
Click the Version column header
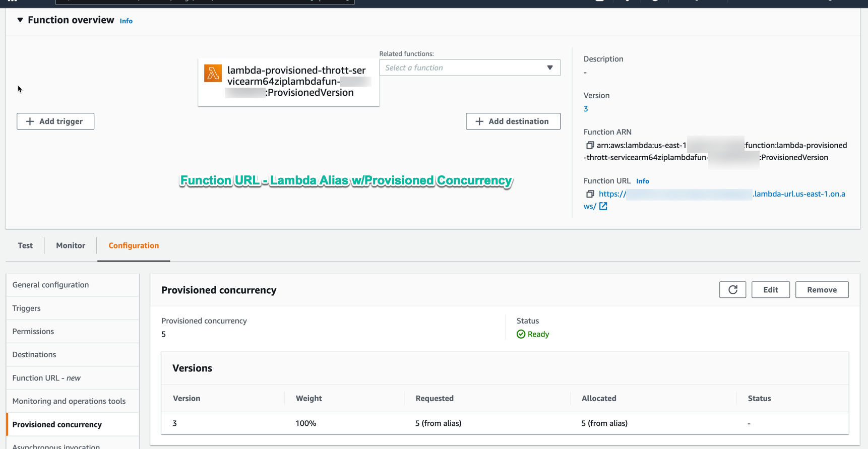pos(187,398)
